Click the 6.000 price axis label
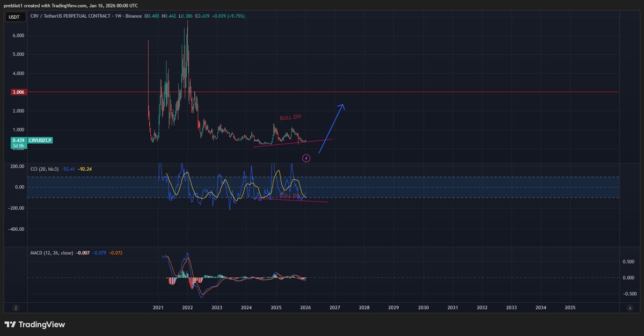Viewport: 644px width, 336px height. (x=18, y=35)
